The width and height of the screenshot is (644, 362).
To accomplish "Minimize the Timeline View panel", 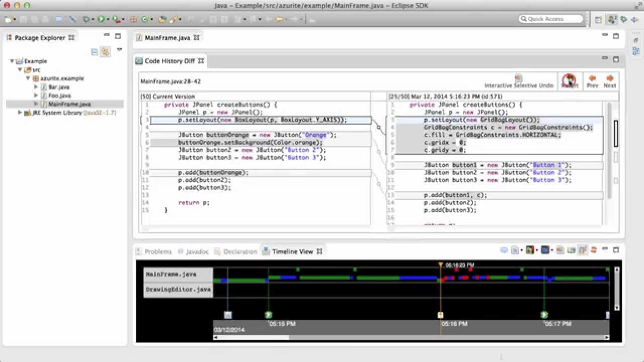I will point(605,249).
